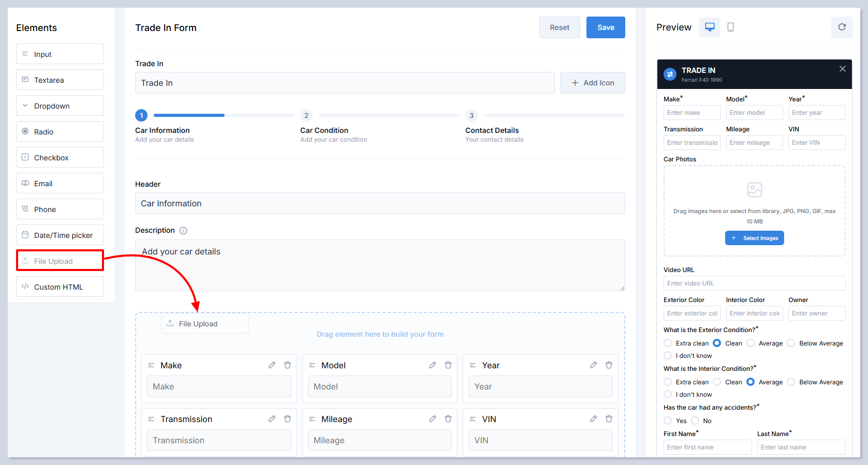Image resolution: width=868 pixels, height=465 pixels.
Task: Switch preview to desktop view icon
Action: (x=710, y=27)
